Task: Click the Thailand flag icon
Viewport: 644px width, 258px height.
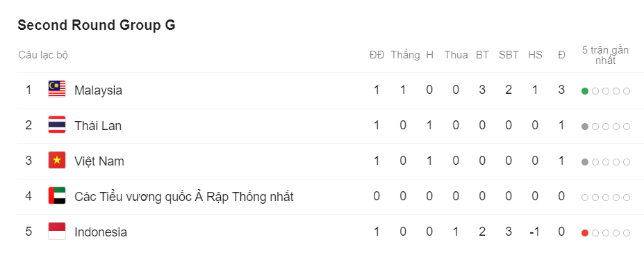Action: (x=57, y=124)
